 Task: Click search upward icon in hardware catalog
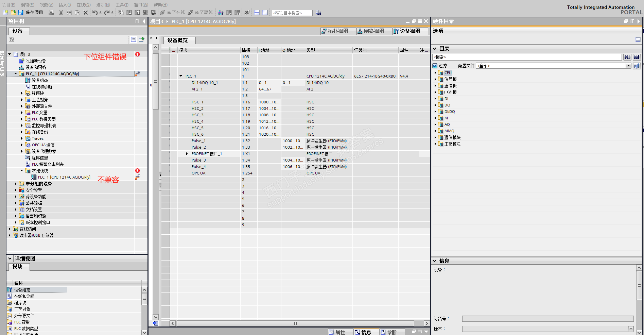(637, 57)
